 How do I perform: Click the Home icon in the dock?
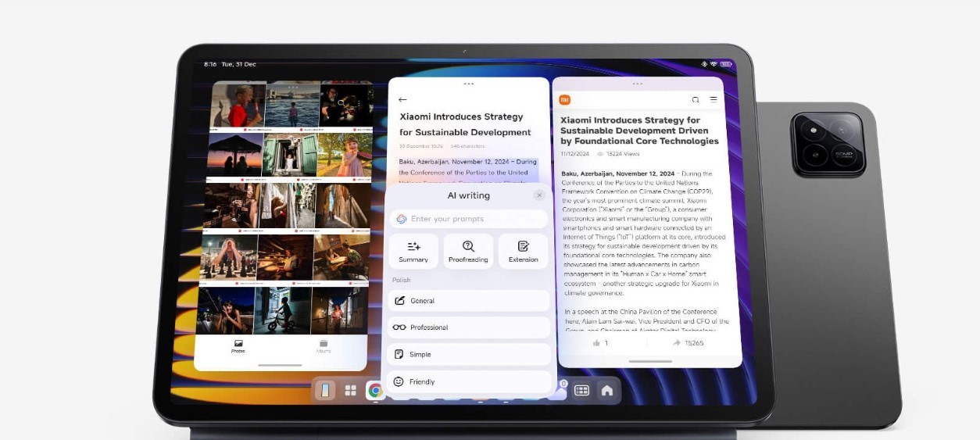tap(606, 390)
